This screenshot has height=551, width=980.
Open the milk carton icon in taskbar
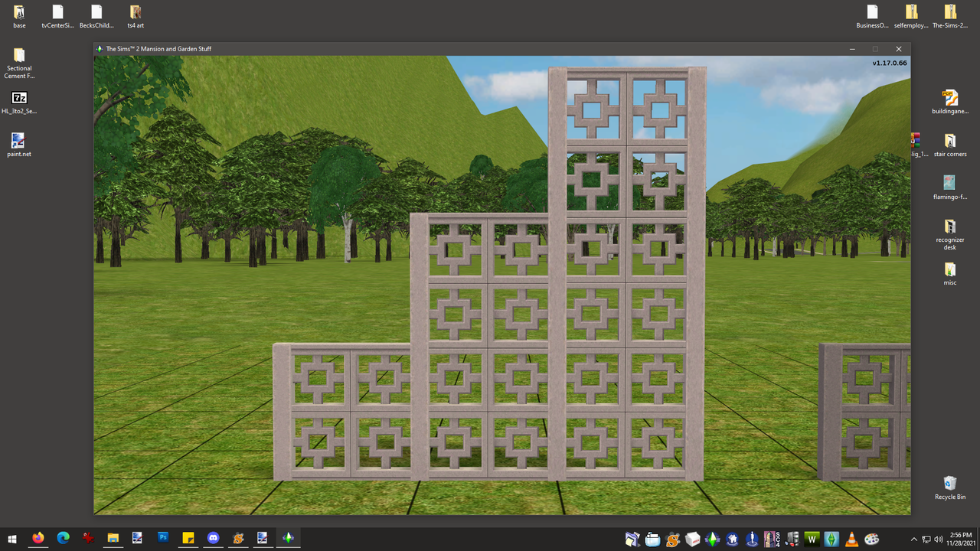click(693, 539)
